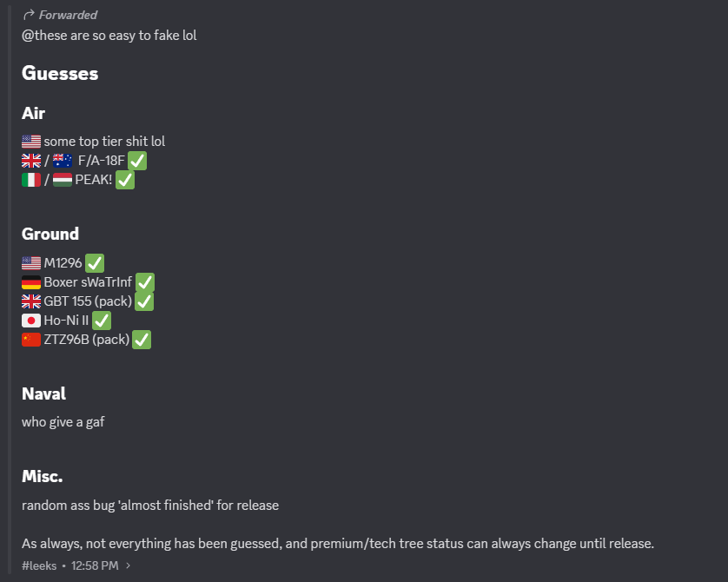Click the Forwarded label text
728x582 pixels.
[x=68, y=15]
